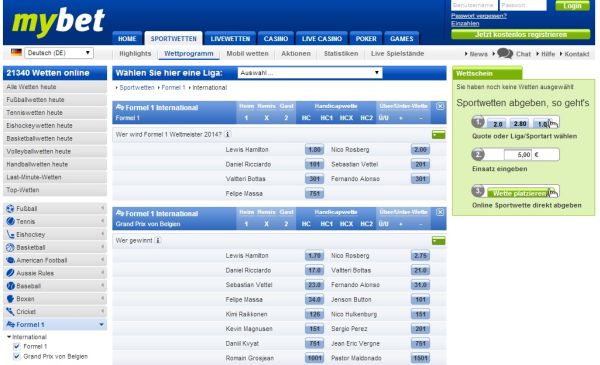Click the German flag language icon
Screen dimensions: 600x365
(16, 52)
